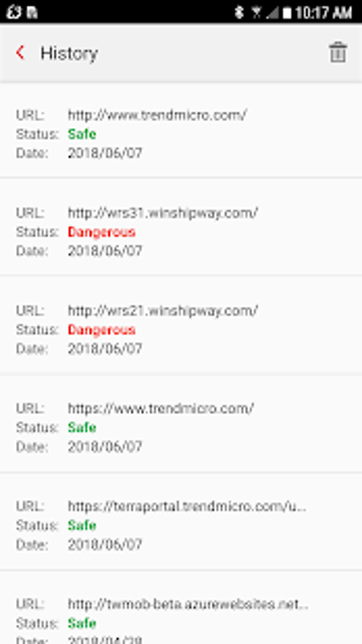Tap Safe status of first trendmicro entry

point(82,134)
